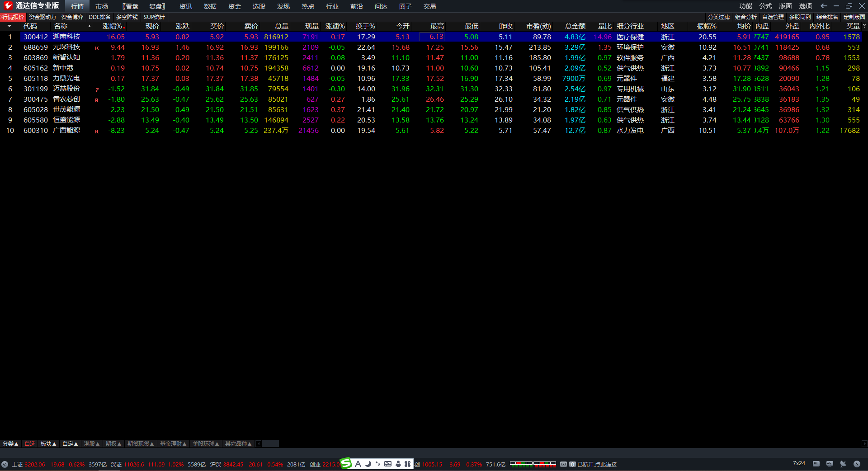Open the column header triangle menu beside 代码
Viewport: 868px width, 471px height.
tap(9, 26)
